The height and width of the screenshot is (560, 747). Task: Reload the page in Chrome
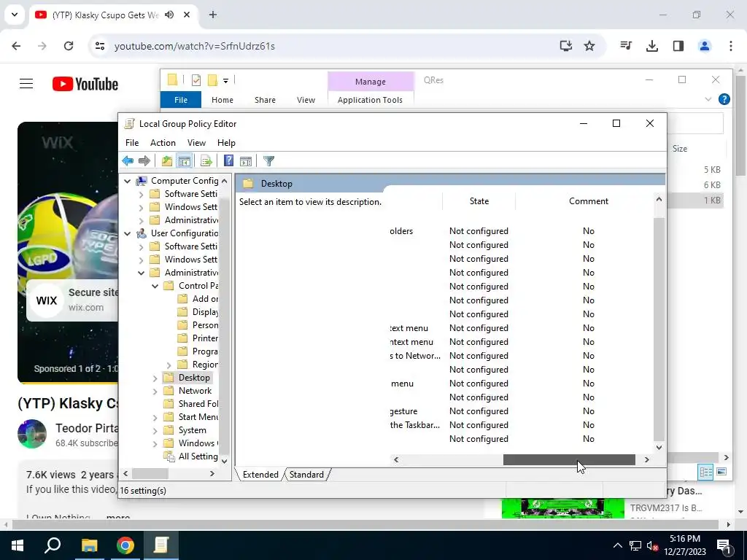[x=69, y=46]
